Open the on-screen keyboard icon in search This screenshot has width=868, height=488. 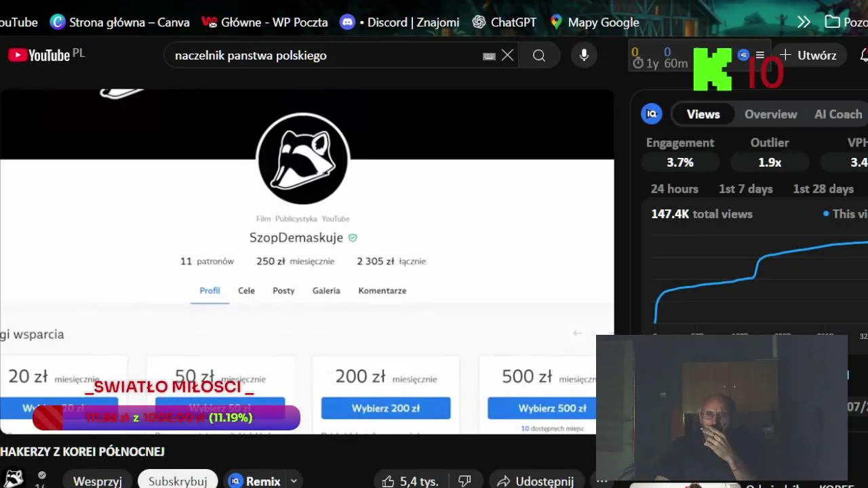pyautogui.click(x=489, y=56)
